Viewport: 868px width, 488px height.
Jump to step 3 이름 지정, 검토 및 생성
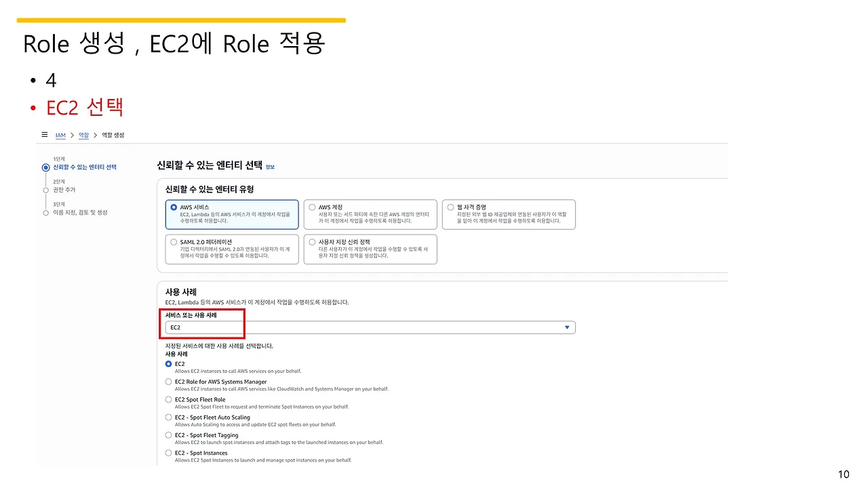tap(80, 212)
